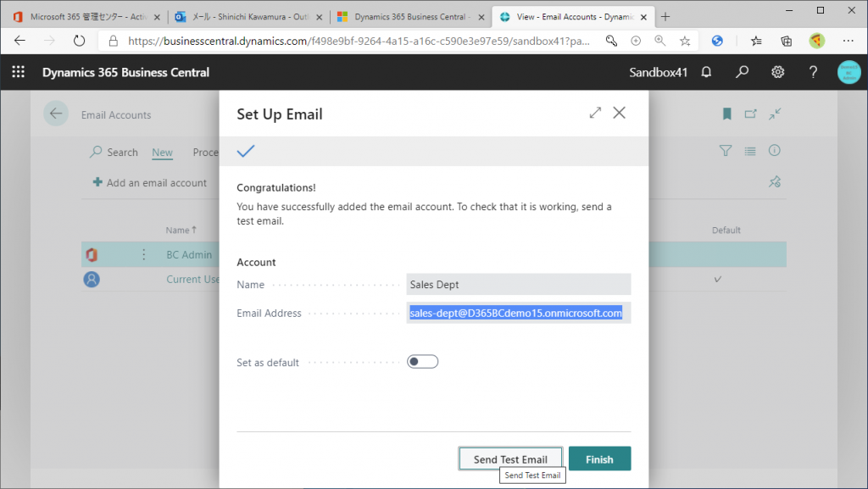Add this page to browser favorites

tap(685, 41)
